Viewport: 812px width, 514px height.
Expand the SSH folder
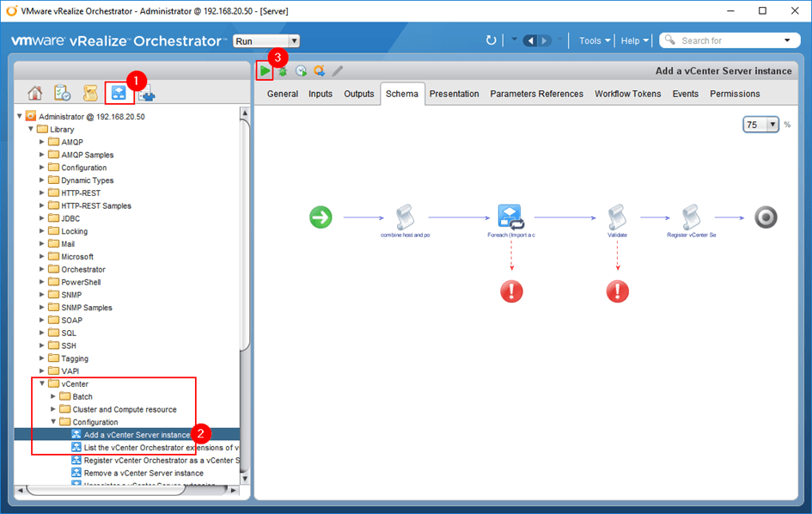coord(42,345)
